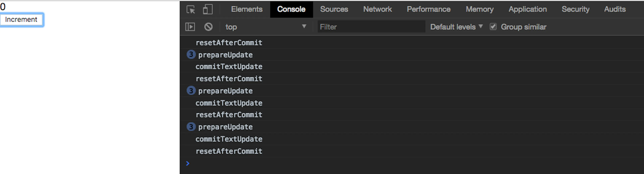
Task: Toggle the Group similar checkbox
Action: point(493,27)
